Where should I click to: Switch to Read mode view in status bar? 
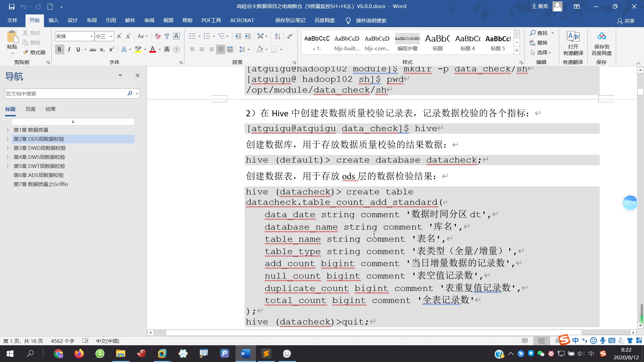tap(525, 341)
